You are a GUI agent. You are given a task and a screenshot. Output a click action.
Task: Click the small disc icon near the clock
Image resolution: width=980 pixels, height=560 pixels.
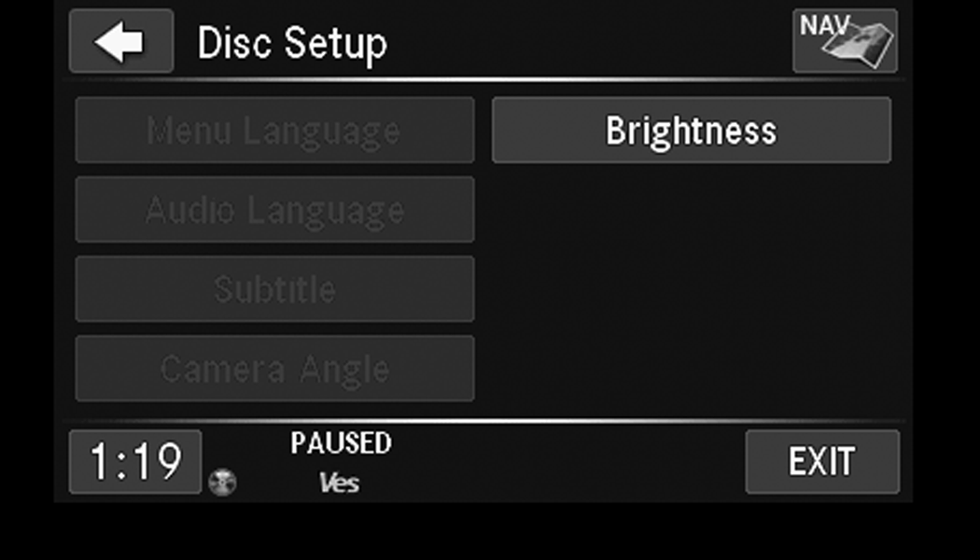222,482
